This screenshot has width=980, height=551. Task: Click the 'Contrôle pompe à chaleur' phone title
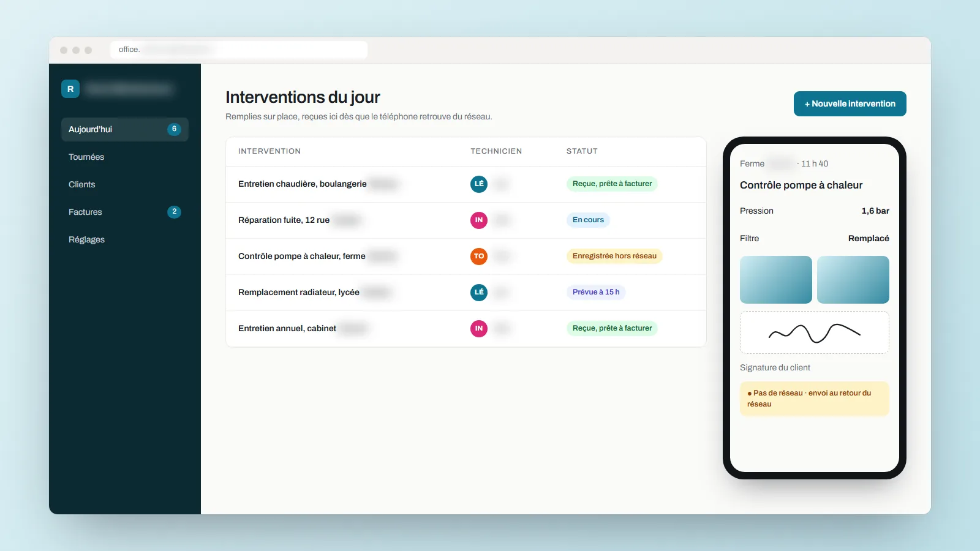point(801,185)
